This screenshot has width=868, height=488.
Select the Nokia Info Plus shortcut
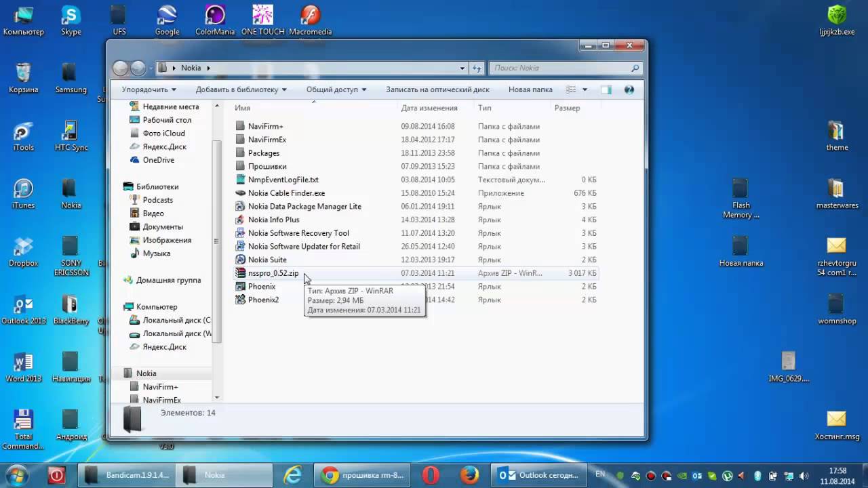click(x=273, y=220)
